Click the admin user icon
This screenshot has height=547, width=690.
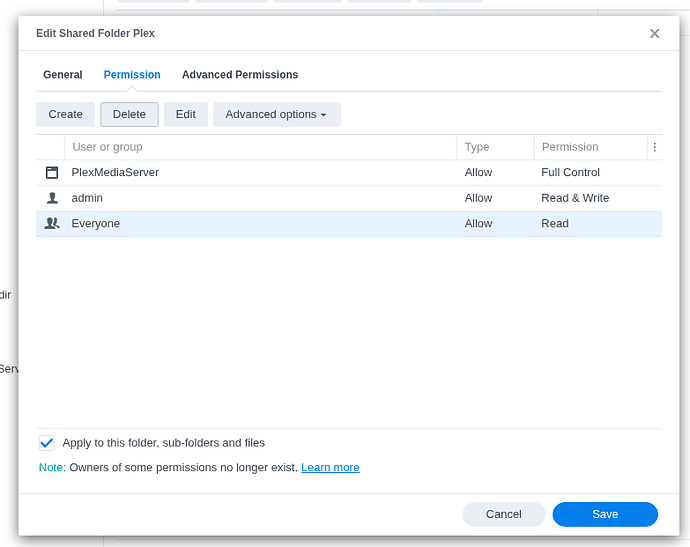click(x=52, y=198)
